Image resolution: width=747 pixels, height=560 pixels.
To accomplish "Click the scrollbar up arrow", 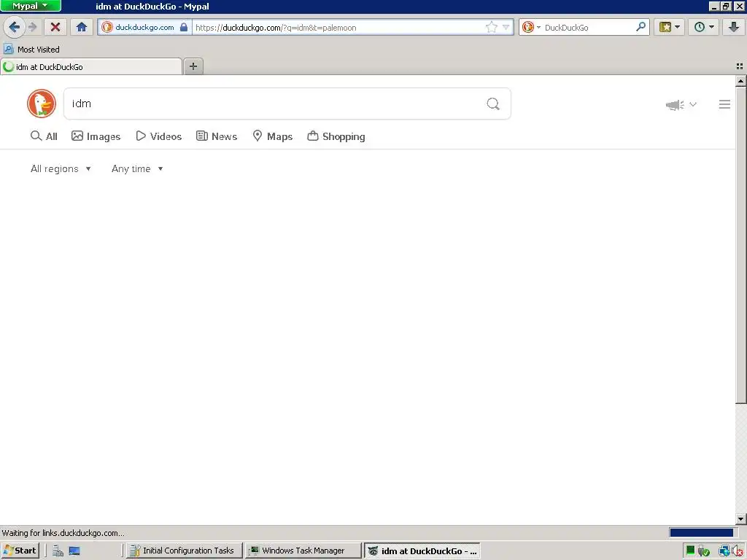I will tap(741, 82).
